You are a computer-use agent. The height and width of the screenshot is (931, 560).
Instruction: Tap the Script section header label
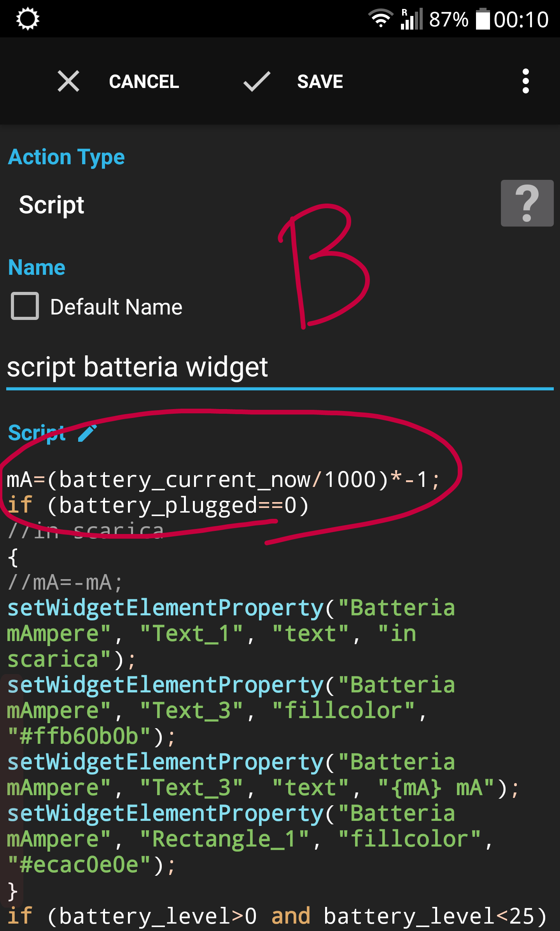(37, 432)
